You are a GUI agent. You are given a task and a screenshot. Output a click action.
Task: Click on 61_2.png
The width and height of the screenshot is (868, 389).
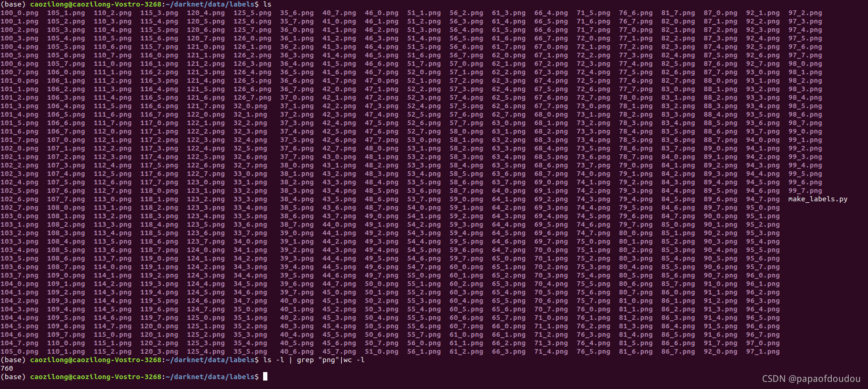point(466,351)
